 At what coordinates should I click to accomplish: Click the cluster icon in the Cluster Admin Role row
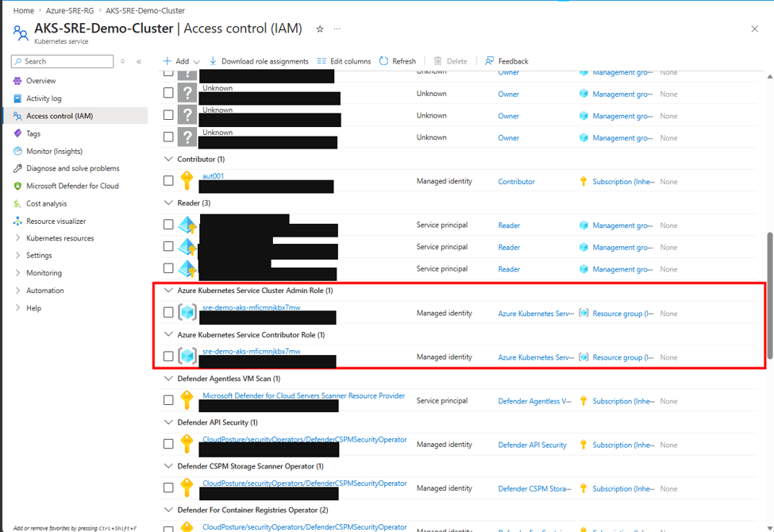coord(187,312)
